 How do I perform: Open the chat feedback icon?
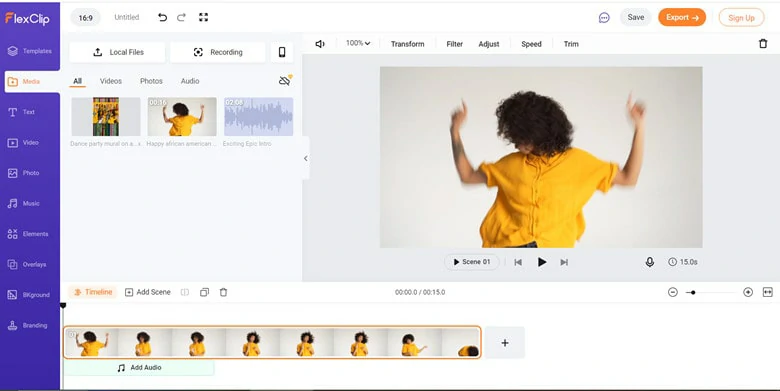604,18
